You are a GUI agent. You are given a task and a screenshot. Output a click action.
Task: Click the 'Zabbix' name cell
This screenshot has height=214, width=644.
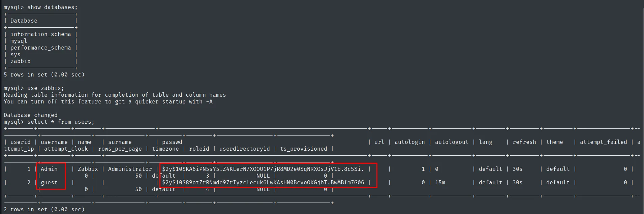coord(88,169)
